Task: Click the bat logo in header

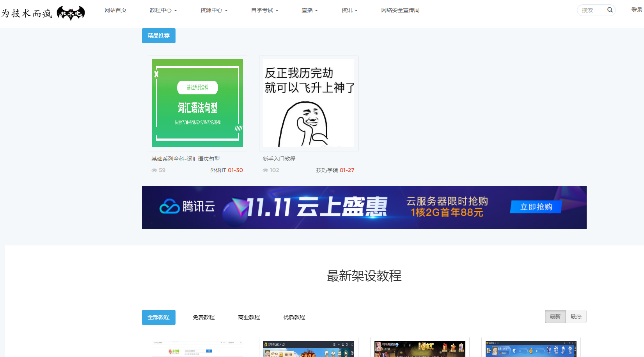Action: click(x=71, y=13)
